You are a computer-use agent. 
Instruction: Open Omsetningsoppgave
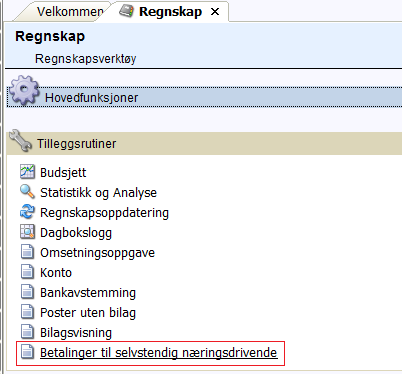click(x=97, y=253)
